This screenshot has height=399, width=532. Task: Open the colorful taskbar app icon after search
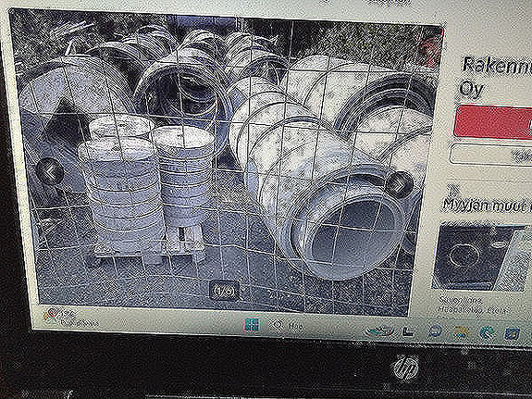(x=380, y=330)
